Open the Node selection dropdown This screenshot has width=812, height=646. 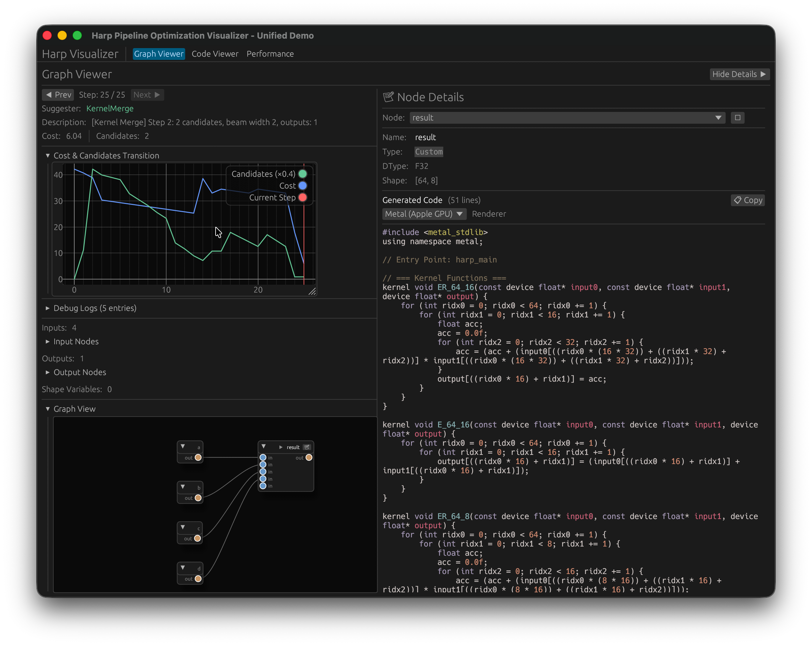567,118
